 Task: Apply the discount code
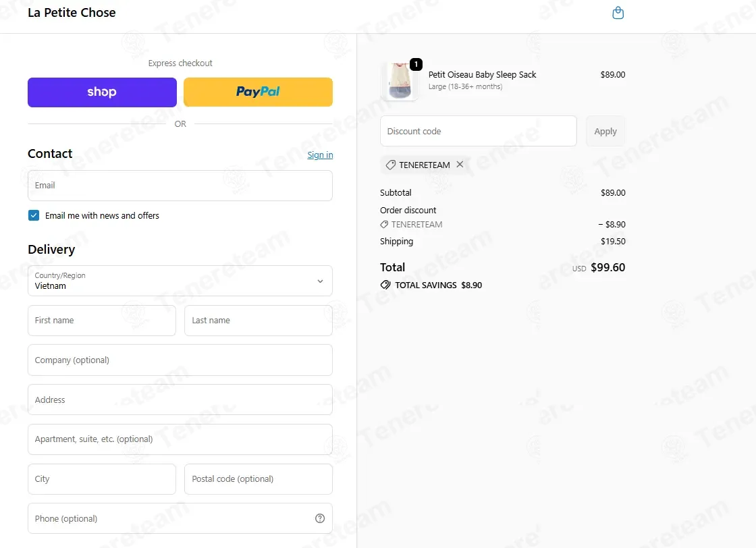[x=605, y=131]
